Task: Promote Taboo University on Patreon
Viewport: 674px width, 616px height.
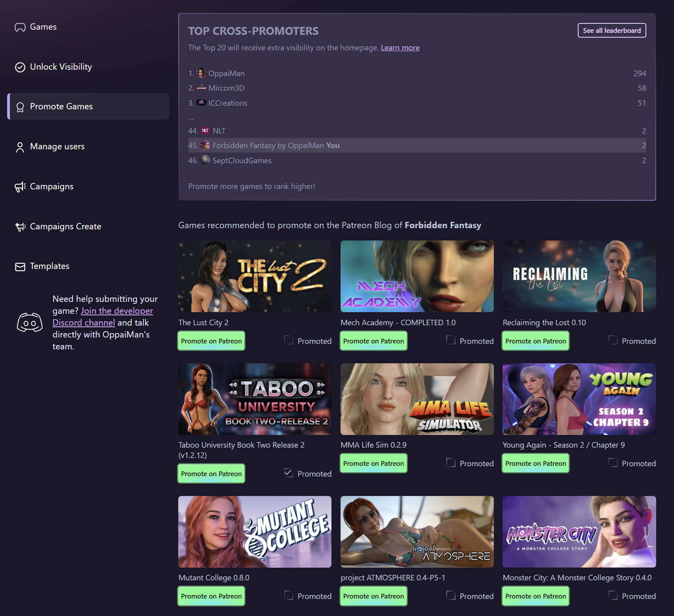Action: tap(211, 474)
